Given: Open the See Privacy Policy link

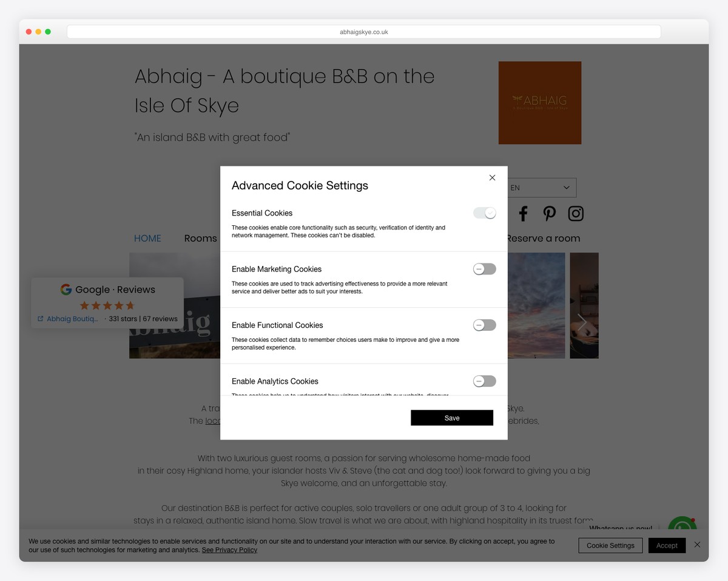Looking at the screenshot, I should (229, 550).
